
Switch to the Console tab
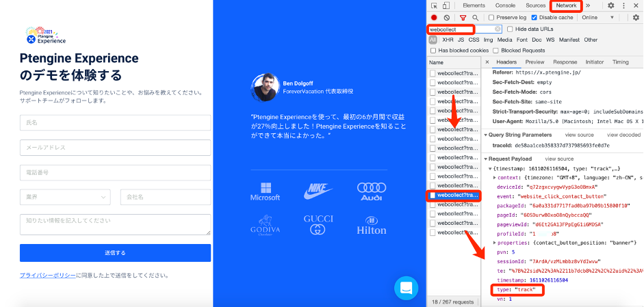(x=505, y=5)
